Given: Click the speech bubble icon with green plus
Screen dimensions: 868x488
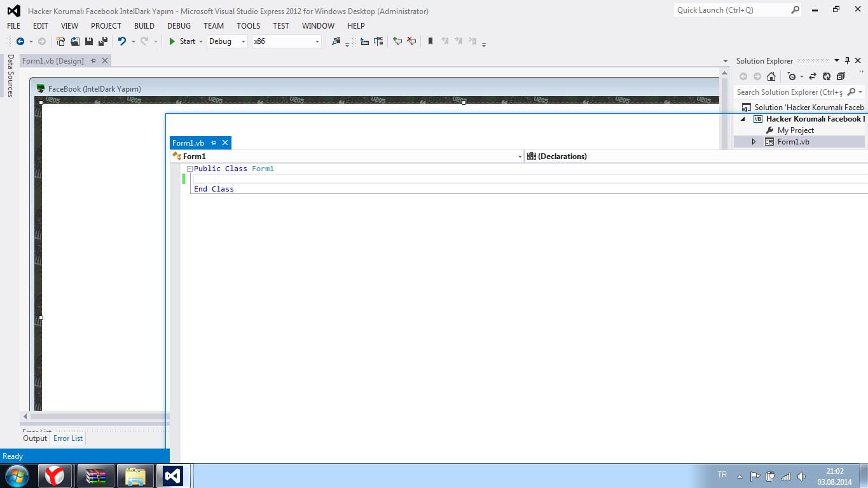Looking at the screenshot, I should pos(397,41).
